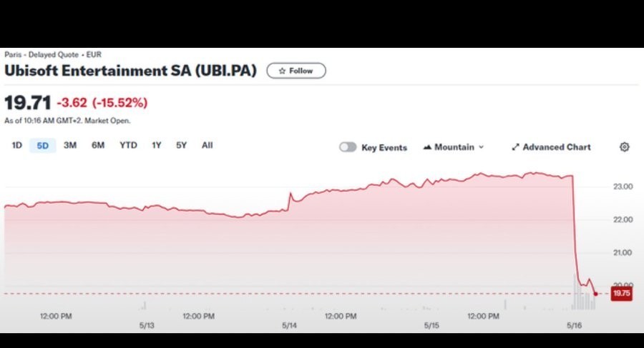Open the Advanced Chart expand icon
This screenshot has width=644, height=348.
pos(515,147)
